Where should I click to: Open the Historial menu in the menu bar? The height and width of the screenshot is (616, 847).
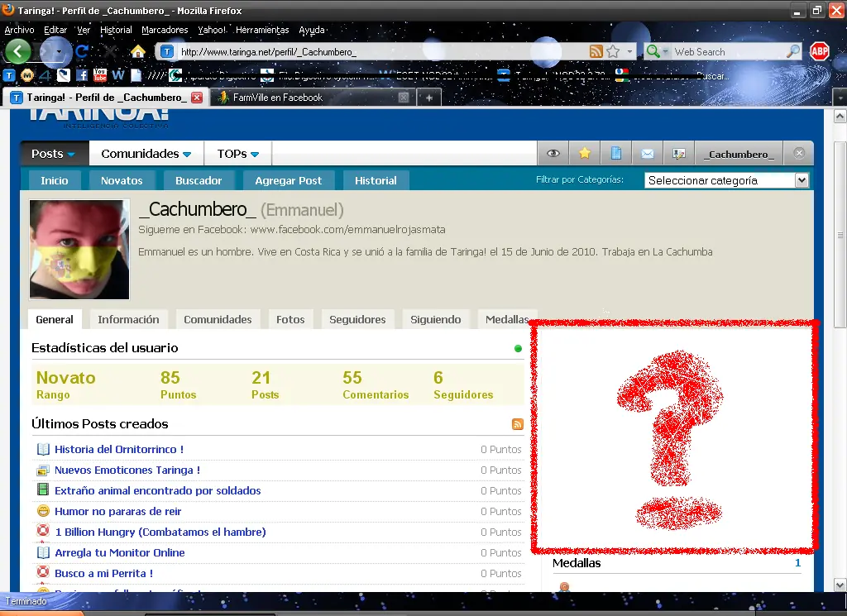coord(116,31)
